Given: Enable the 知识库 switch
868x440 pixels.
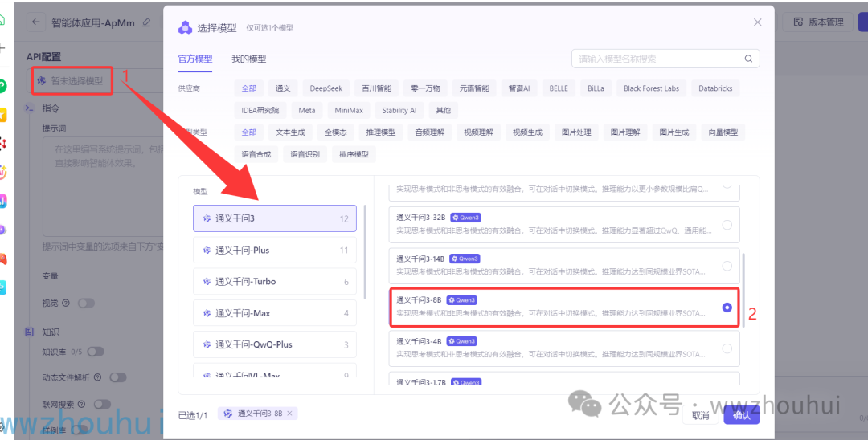Looking at the screenshot, I should pos(95,352).
